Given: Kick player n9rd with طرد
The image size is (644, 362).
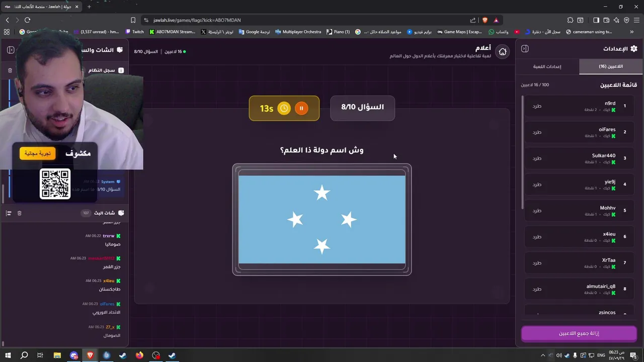Looking at the screenshot, I should point(537,106).
